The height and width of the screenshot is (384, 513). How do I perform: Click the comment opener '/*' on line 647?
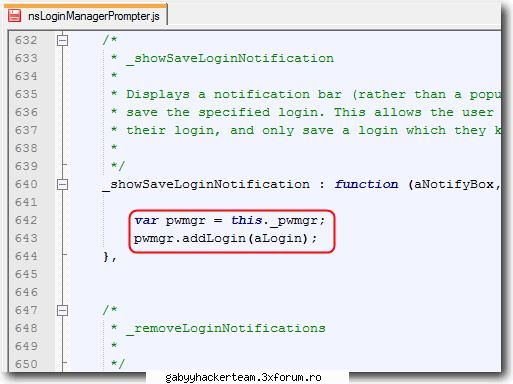pos(110,310)
